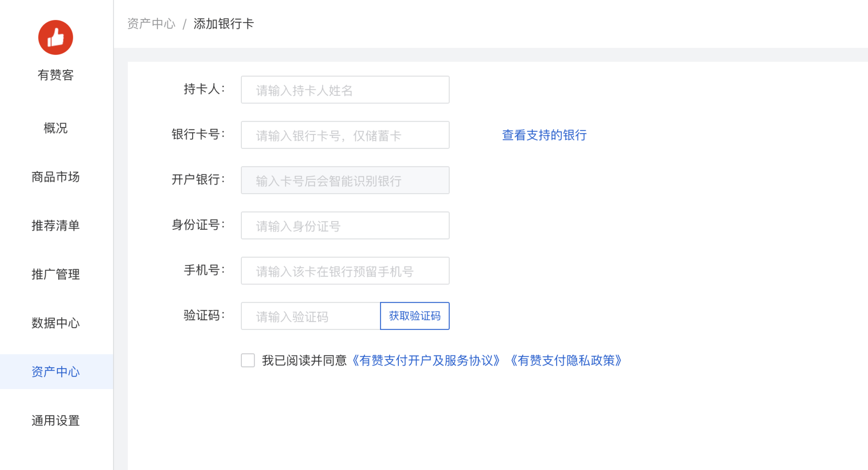The height and width of the screenshot is (470, 868).
Task: Open 推荐清单 sidebar item
Action: pos(56,225)
